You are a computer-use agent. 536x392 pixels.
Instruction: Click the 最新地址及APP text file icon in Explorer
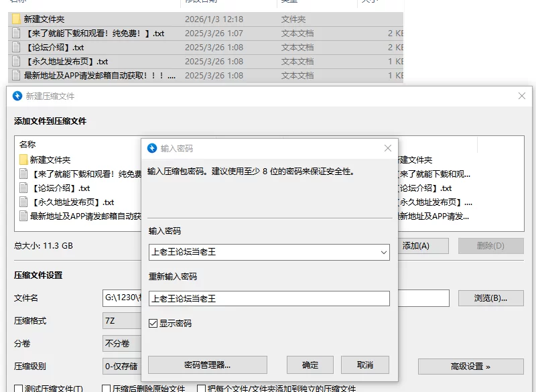coord(17,76)
